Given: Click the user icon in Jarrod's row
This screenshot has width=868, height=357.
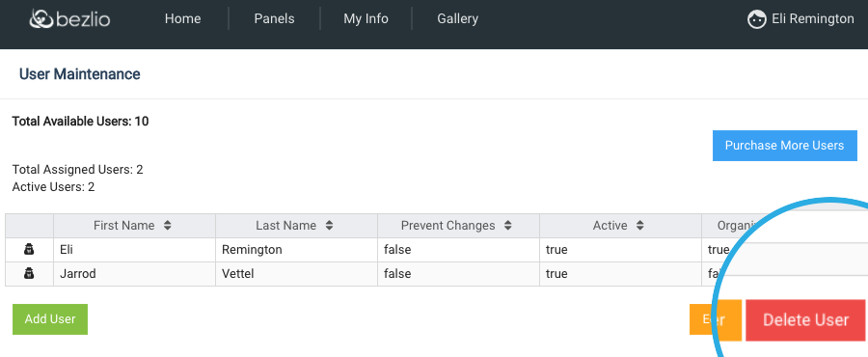Looking at the screenshot, I should (x=29, y=273).
